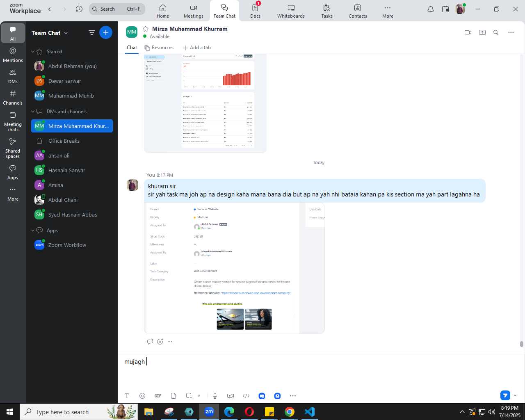The height and width of the screenshot is (420, 525).
Task: Star the Mirza Muhammad Khurram chat
Action: 146,29
